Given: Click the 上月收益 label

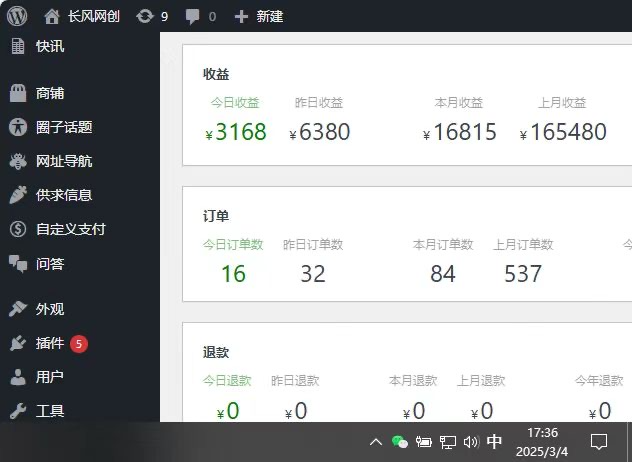Looking at the screenshot, I should 562,103.
